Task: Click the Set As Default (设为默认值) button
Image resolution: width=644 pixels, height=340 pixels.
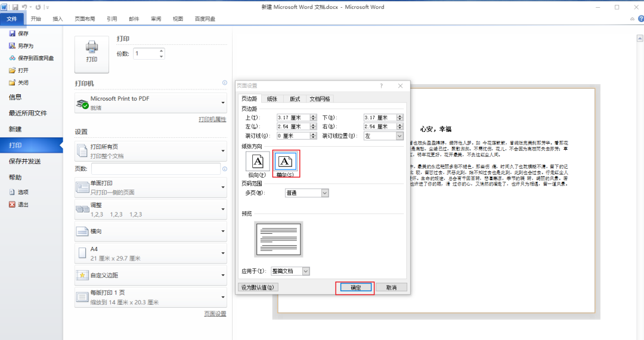Action: click(258, 287)
